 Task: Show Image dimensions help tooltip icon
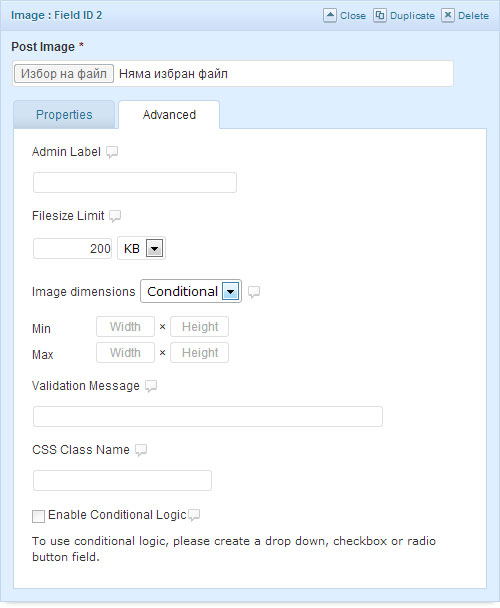254,292
